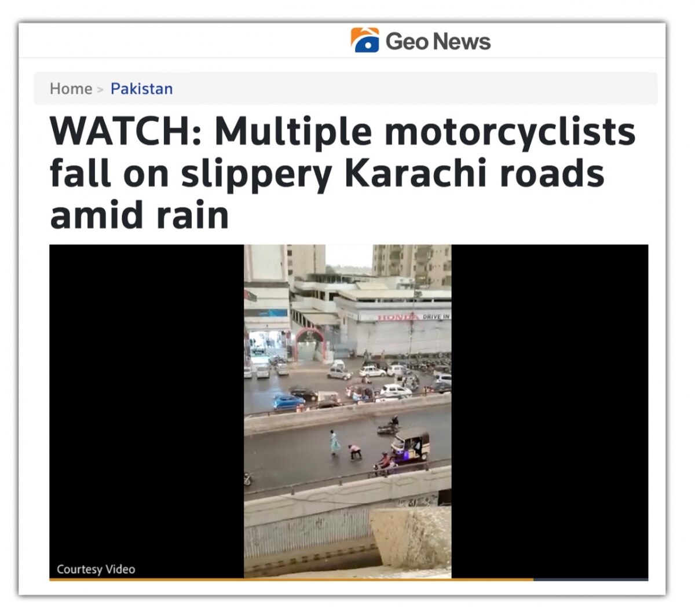Click the right black bar of the video
Screen dimensions: 695x616
550,399
